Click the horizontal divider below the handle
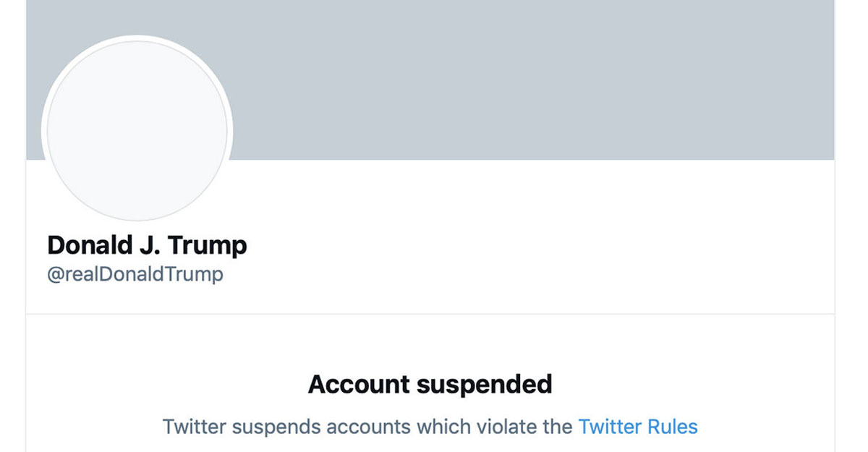The image size is (868, 452). pyautogui.click(x=430, y=314)
